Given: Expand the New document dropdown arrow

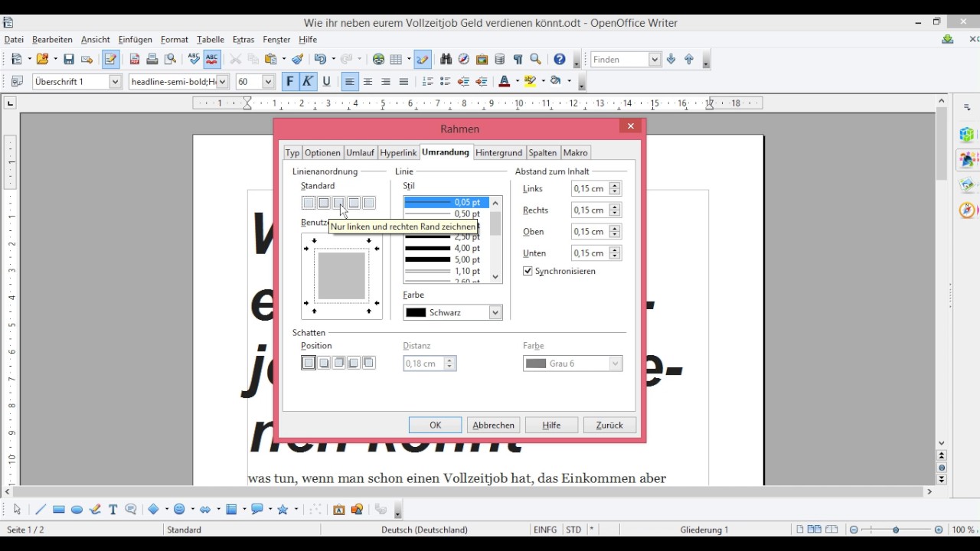Looking at the screenshot, I should pos(28,59).
